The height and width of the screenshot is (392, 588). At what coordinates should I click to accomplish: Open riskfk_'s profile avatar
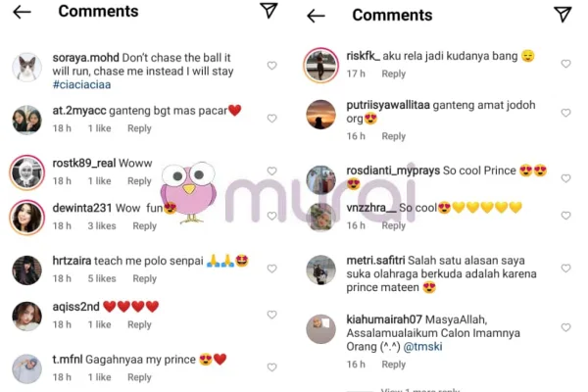tap(320, 65)
